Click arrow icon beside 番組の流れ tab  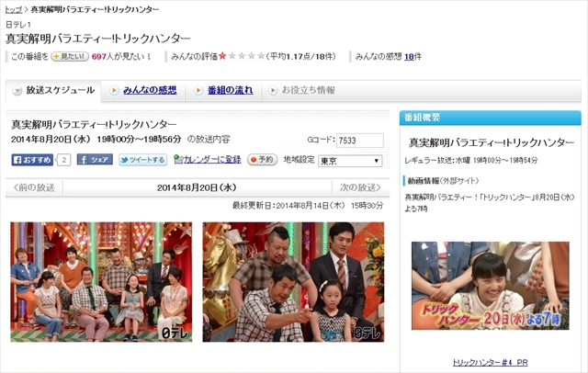(198, 91)
